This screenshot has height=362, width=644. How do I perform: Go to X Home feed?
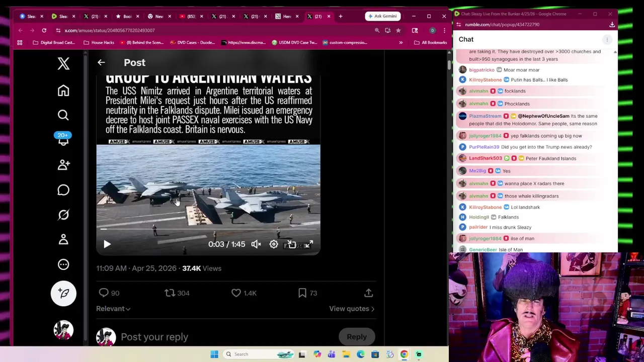(63, 90)
